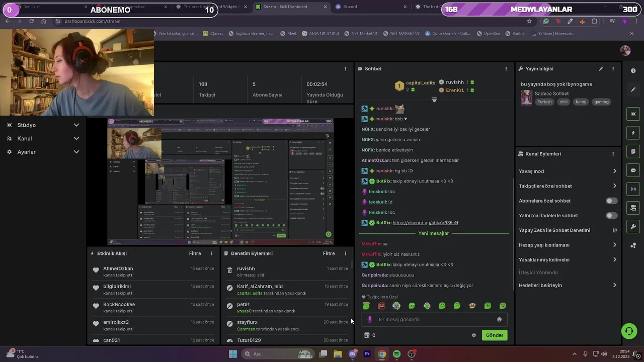Click the shop points icon below chat

point(367,335)
